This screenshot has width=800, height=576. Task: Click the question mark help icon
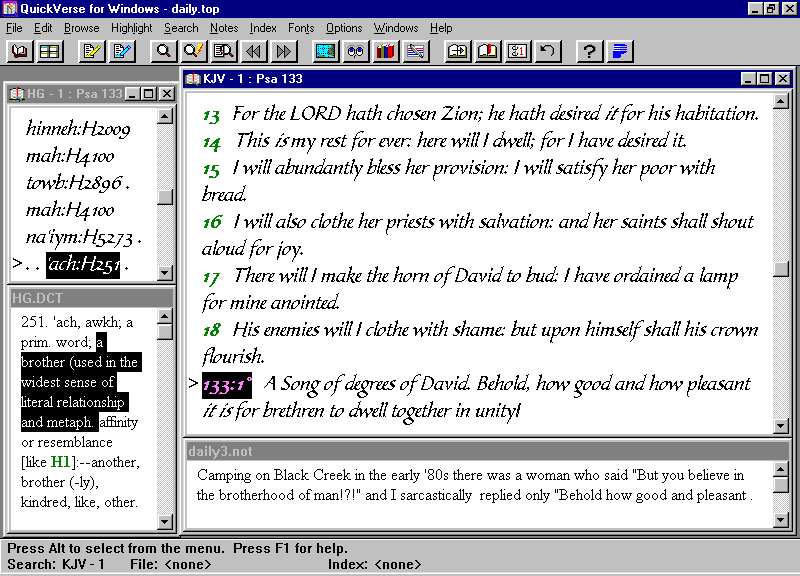(x=589, y=51)
